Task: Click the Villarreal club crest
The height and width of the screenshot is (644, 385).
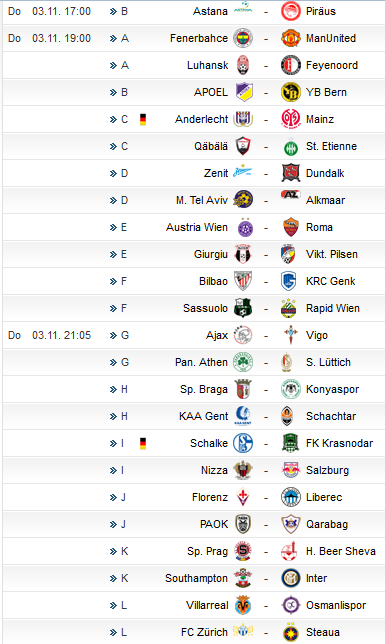Action: click(x=243, y=605)
